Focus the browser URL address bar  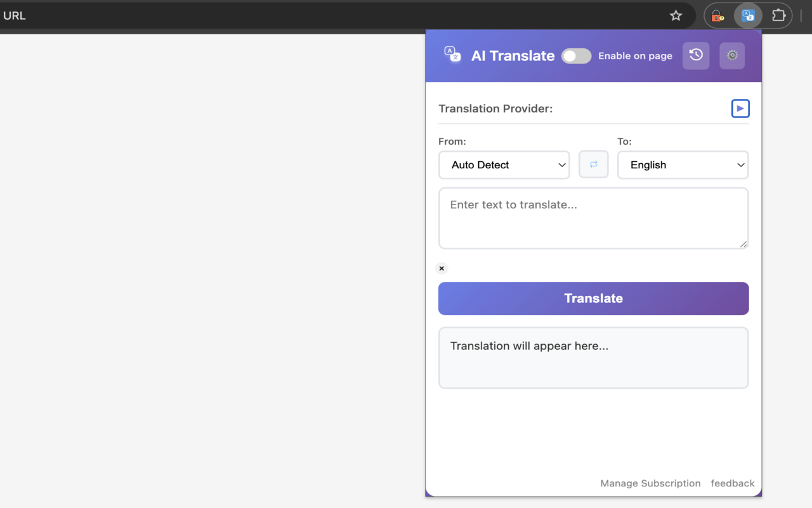point(317,16)
